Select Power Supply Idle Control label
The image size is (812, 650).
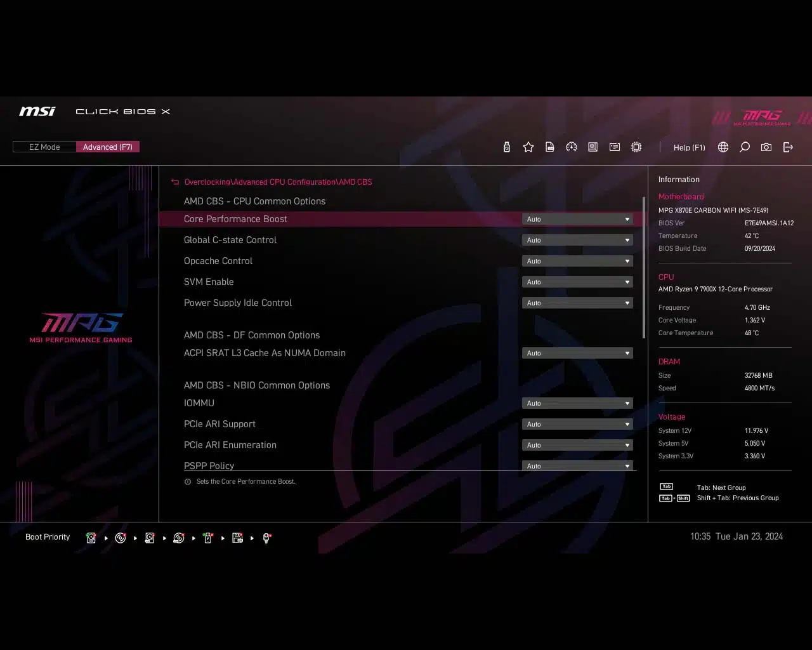238,303
